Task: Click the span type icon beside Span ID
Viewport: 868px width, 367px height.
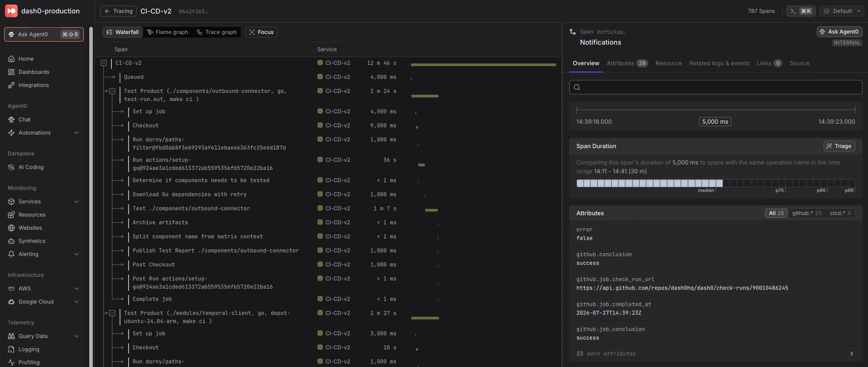Action: [573, 32]
